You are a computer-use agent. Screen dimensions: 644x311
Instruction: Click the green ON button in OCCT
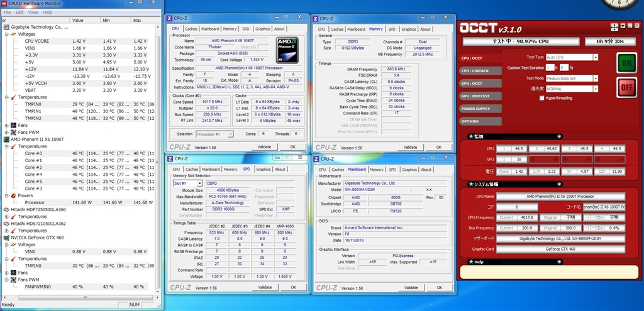(x=625, y=64)
